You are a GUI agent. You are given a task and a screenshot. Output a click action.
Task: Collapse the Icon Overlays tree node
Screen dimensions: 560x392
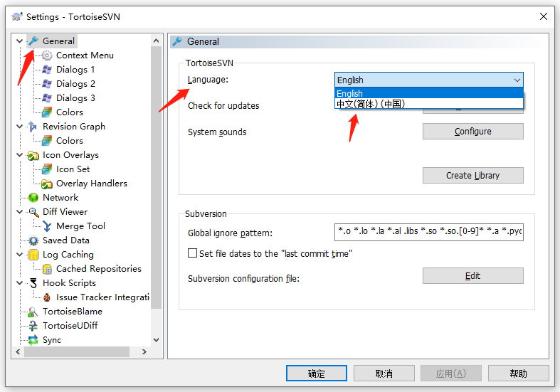coord(20,155)
